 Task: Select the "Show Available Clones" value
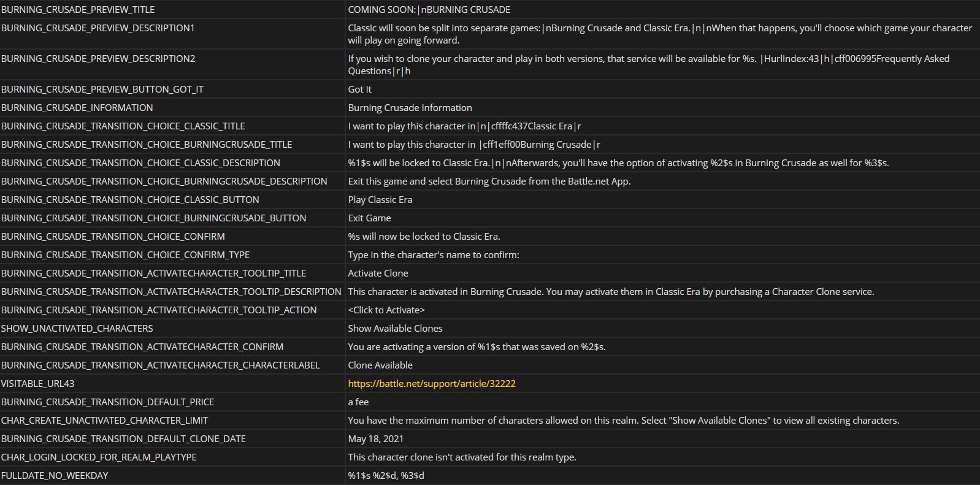(x=395, y=329)
